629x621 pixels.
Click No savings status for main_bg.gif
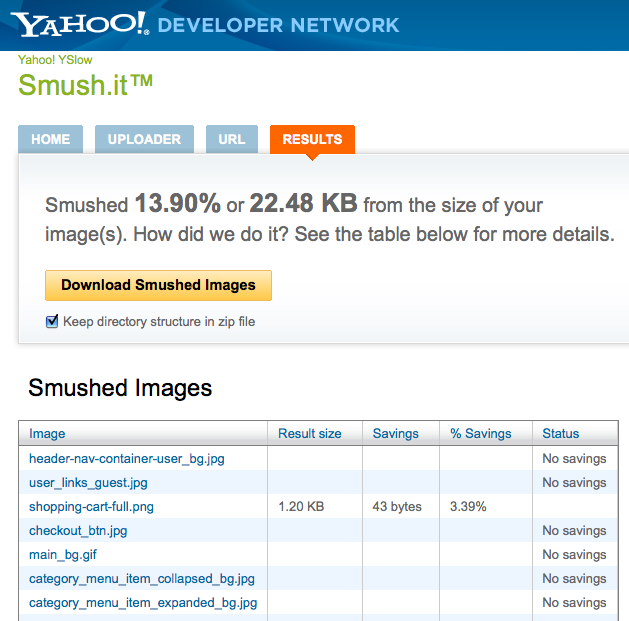(574, 554)
